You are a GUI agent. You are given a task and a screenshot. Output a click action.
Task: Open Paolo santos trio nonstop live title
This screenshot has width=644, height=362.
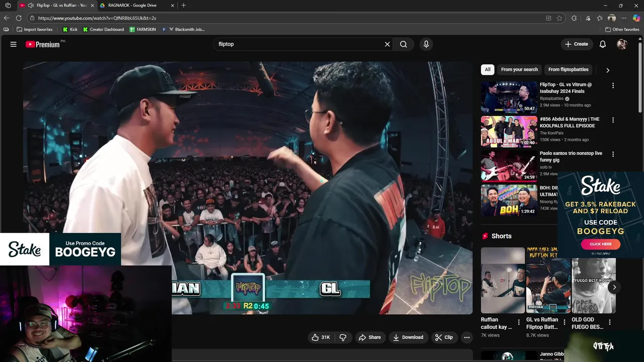(x=571, y=156)
